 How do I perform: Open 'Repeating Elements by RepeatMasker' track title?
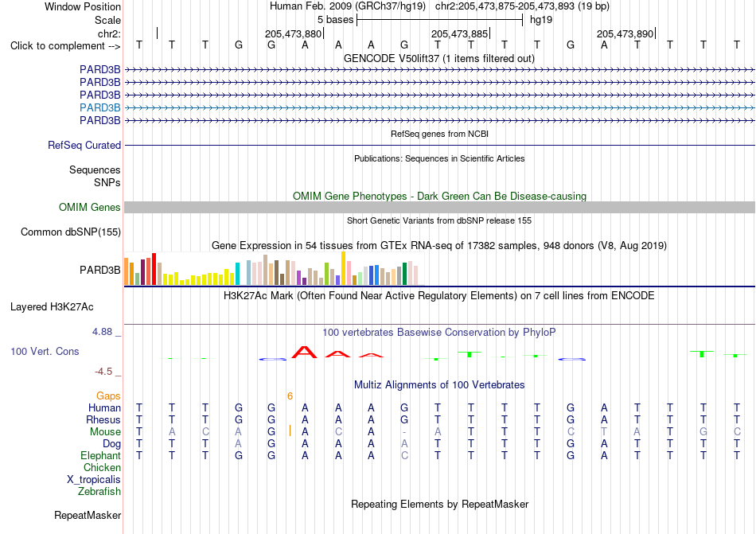click(x=439, y=504)
